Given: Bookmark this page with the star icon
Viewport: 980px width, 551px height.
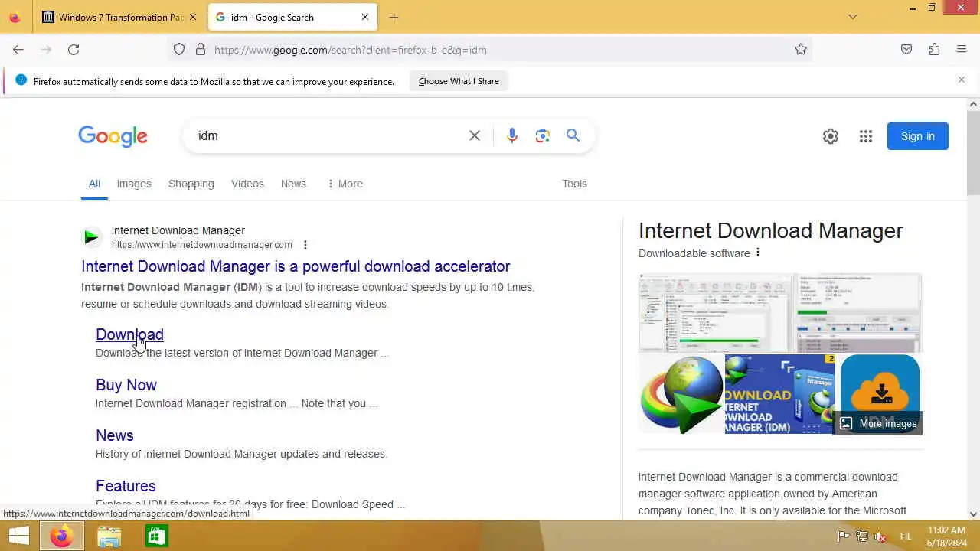Looking at the screenshot, I should 801,50.
